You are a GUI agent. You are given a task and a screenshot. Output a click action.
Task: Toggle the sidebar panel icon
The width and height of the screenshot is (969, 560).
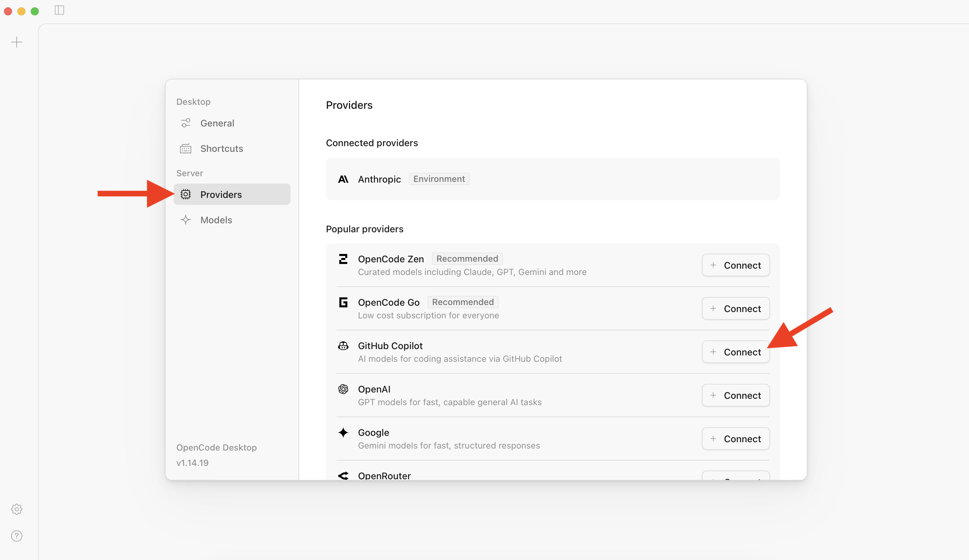[59, 10]
